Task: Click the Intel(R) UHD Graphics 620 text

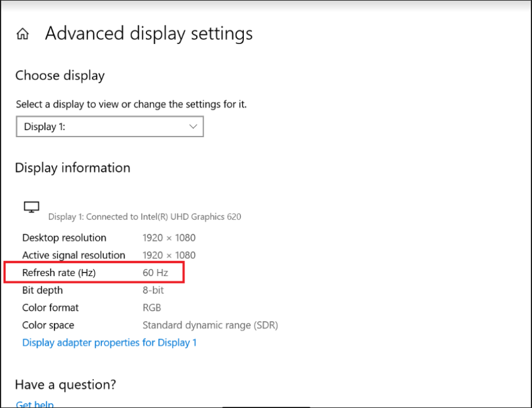Action: [x=190, y=217]
